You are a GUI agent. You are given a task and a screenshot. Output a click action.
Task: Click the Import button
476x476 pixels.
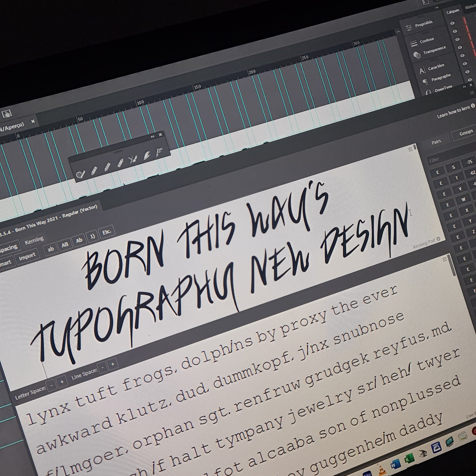pos(27,257)
